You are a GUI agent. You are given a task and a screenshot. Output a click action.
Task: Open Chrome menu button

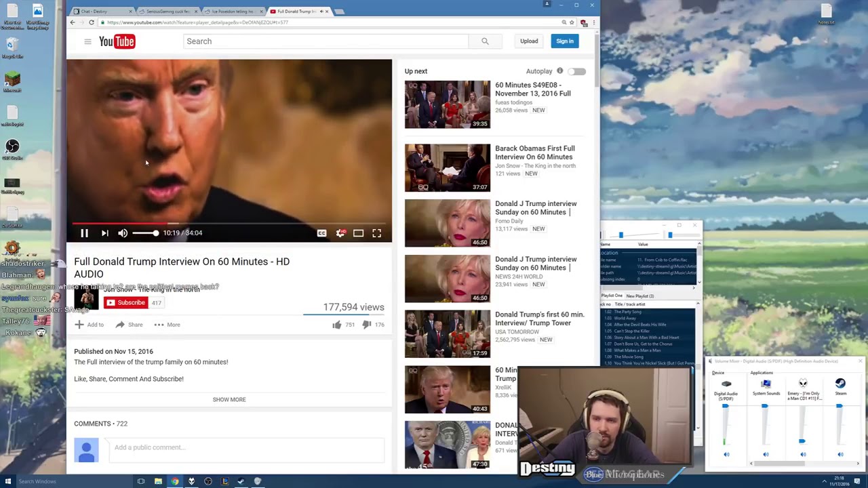(593, 22)
